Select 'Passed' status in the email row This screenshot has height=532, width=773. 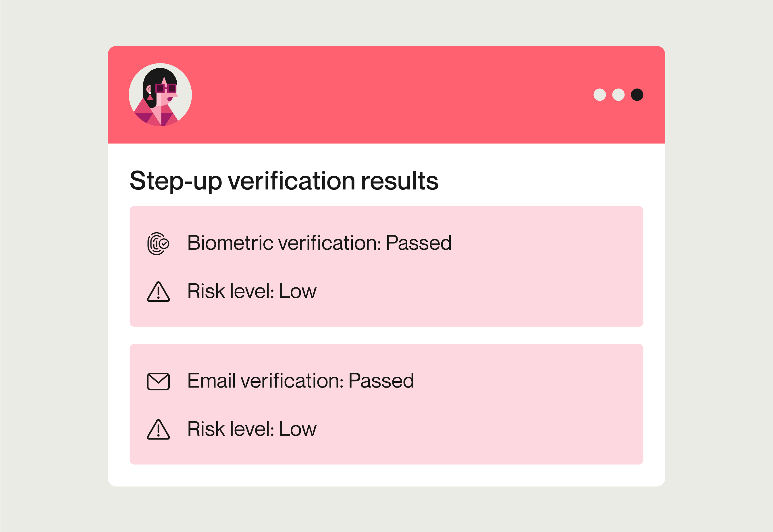coord(381,380)
